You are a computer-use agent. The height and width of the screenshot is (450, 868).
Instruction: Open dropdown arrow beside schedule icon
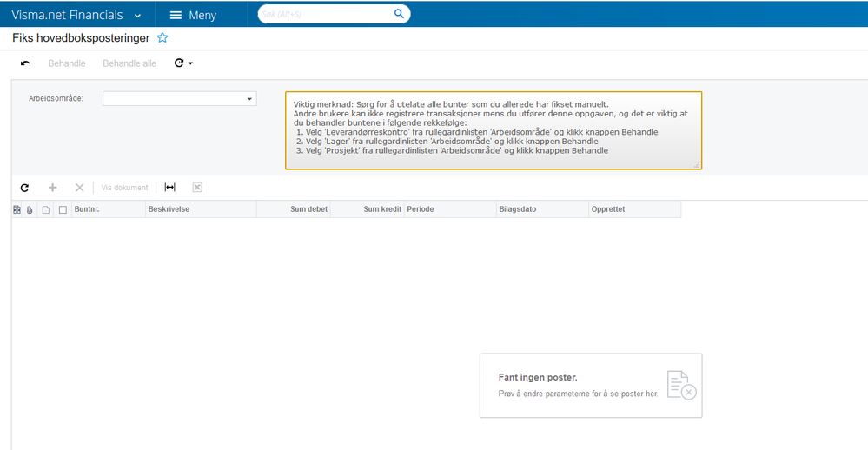click(190, 63)
